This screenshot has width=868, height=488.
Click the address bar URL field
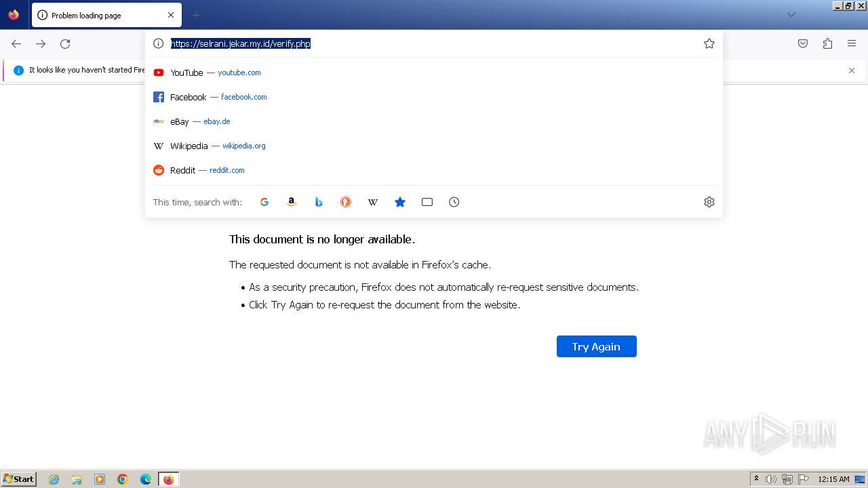click(x=434, y=43)
